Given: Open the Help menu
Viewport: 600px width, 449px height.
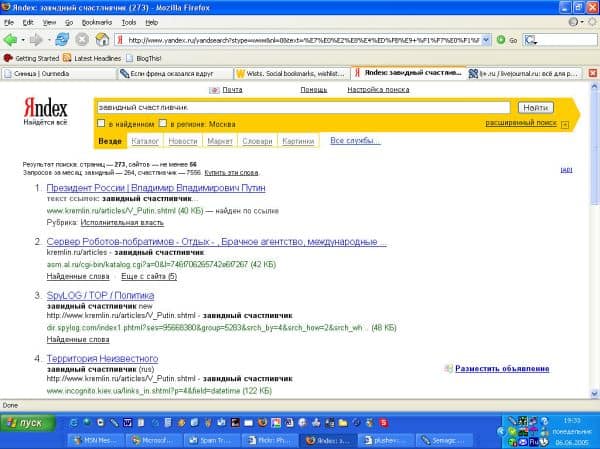Looking at the screenshot, I should (152, 23).
